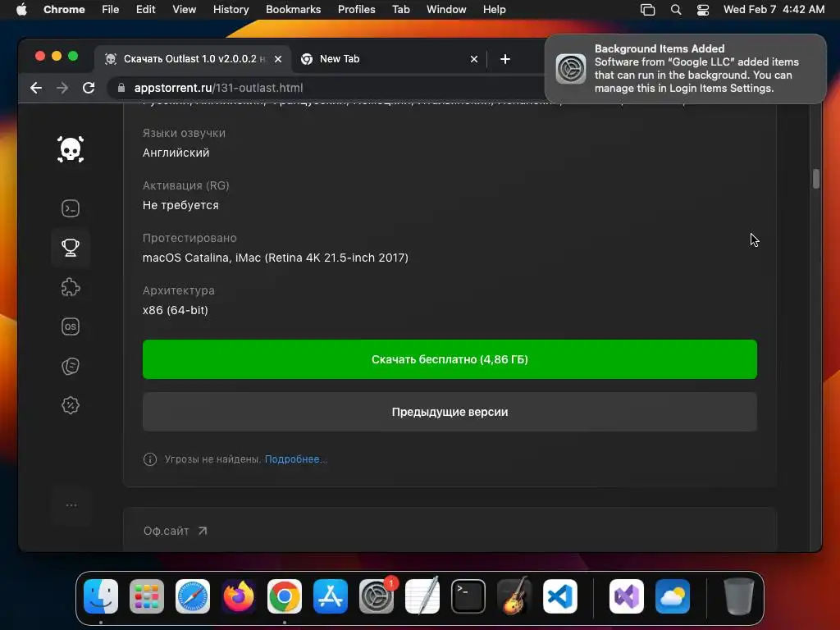Click the macOS Catalina, iMac tested text
Viewport: 840px width, 630px height.
[x=276, y=258]
